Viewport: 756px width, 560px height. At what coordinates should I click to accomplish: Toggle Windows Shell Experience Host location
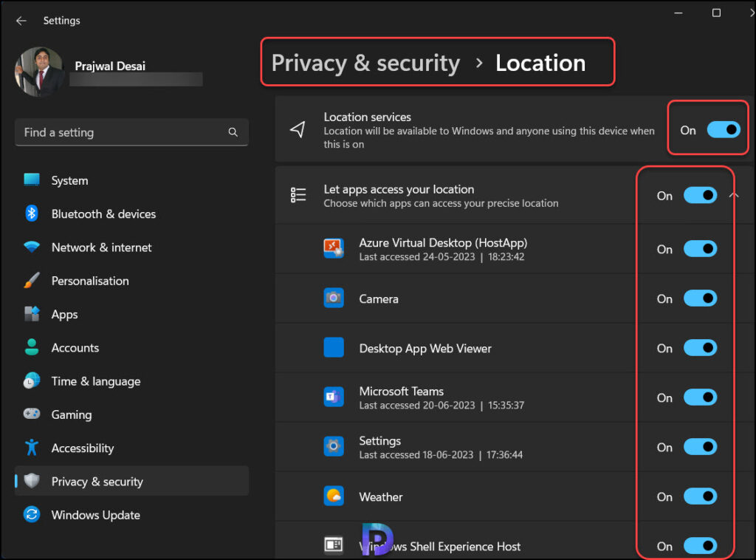pyautogui.click(x=700, y=546)
